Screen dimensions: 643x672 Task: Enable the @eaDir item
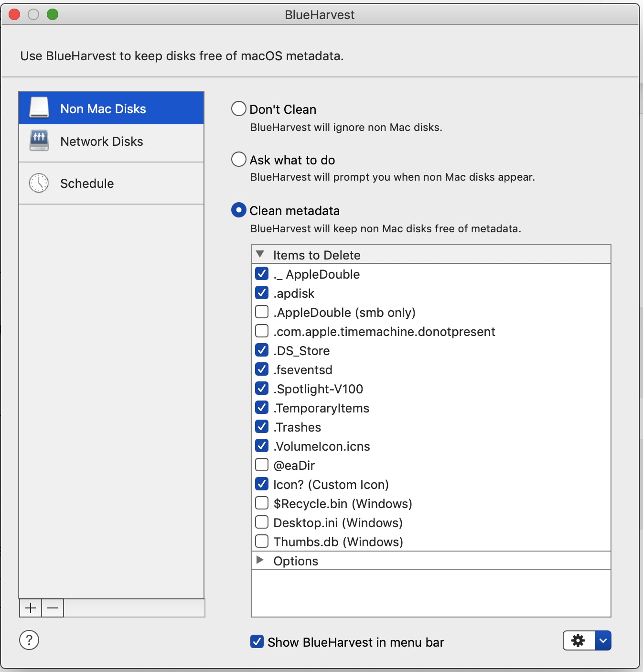(262, 465)
